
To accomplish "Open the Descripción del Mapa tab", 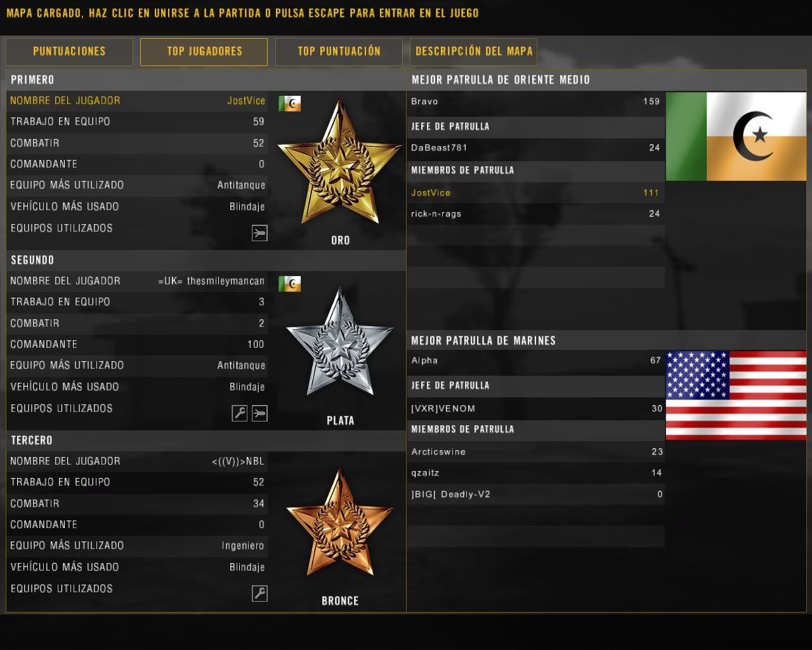I will pos(473,51).
